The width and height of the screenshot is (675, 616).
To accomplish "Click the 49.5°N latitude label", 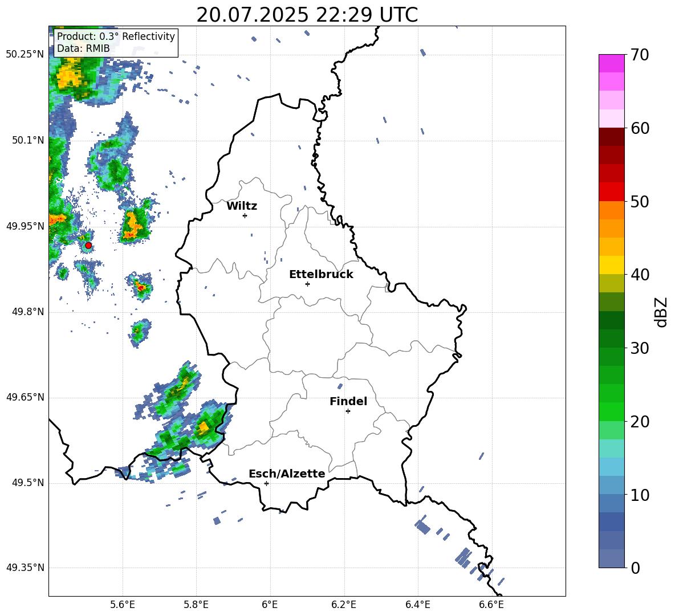I will coord(27,483).
